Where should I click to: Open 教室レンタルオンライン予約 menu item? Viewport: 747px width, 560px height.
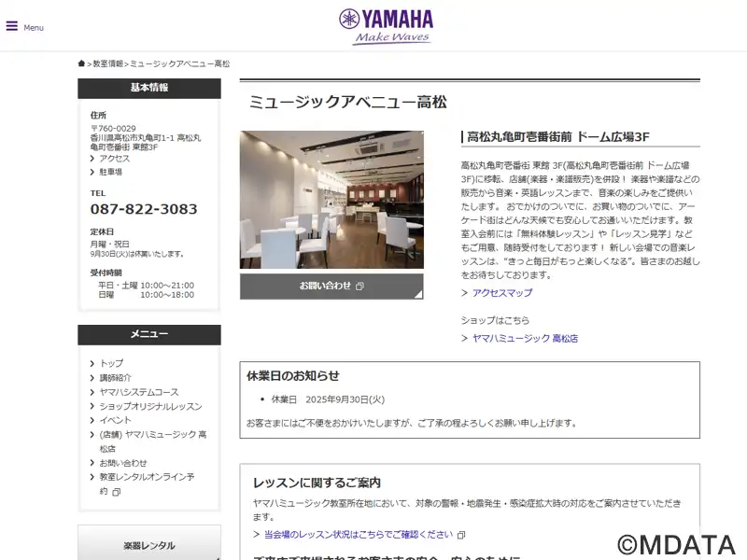(147, 483)
